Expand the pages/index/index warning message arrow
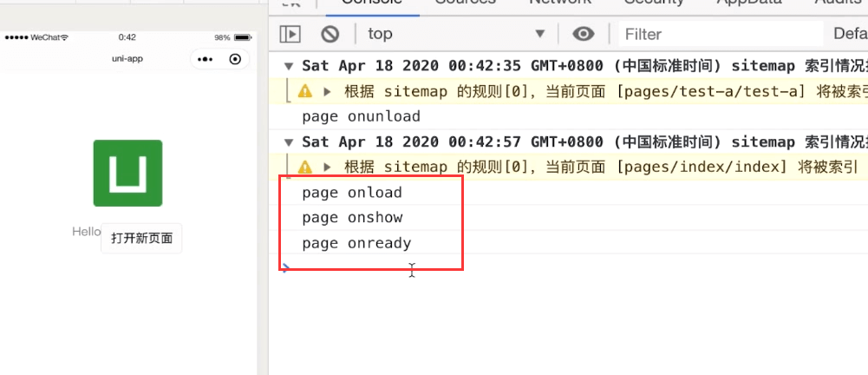The image size is (868, 375). pyautogui.click(x=327, y=167)
